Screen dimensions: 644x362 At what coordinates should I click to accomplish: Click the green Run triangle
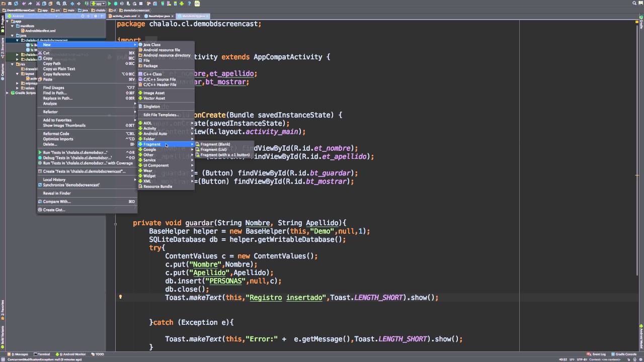point(109,4)
